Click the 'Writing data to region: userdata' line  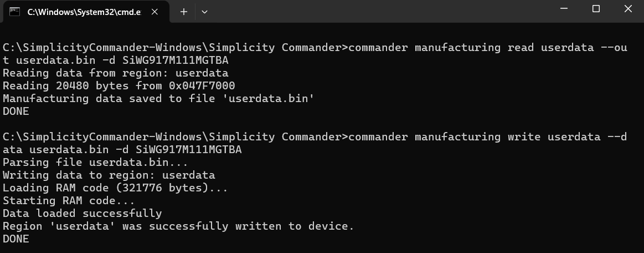(x=109, y=175)
